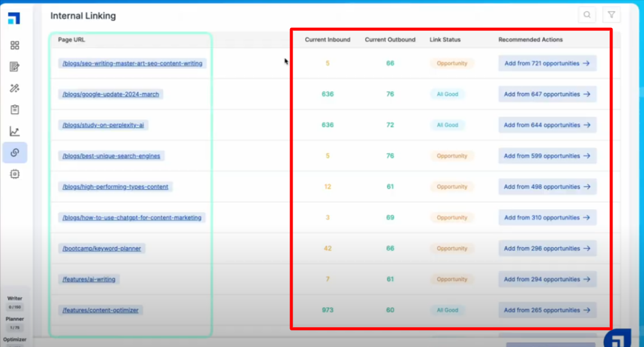Click the search icon button
Viewport: 644px width, 347px height.
(587, 15)
